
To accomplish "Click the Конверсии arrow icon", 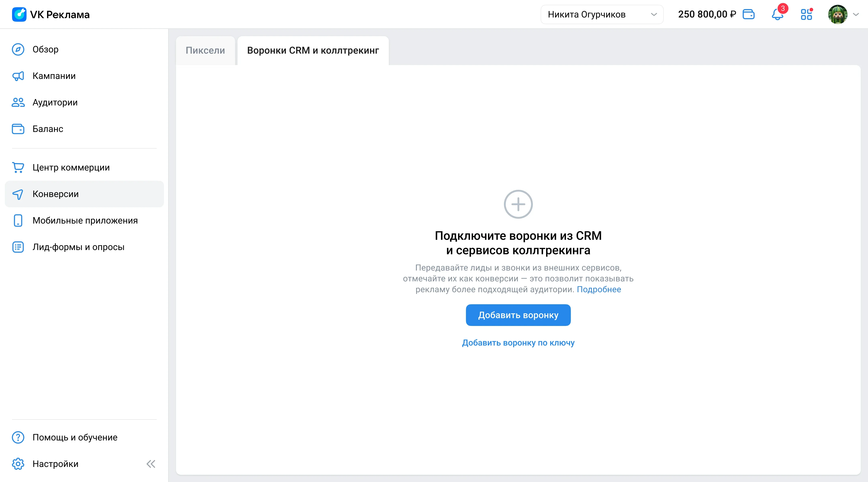I will 18,194.
